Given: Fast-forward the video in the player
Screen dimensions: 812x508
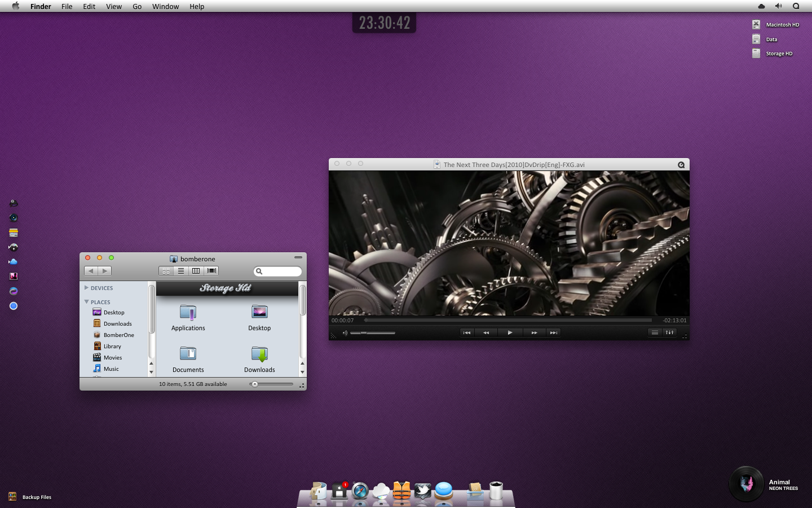Looking at the screenshot, I should click(533, 332).
